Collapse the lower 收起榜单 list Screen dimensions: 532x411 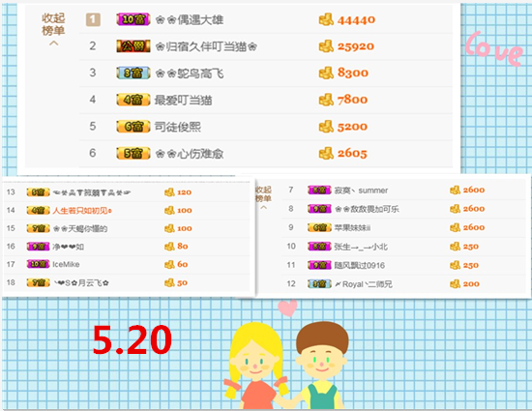(x=263, y=194)
